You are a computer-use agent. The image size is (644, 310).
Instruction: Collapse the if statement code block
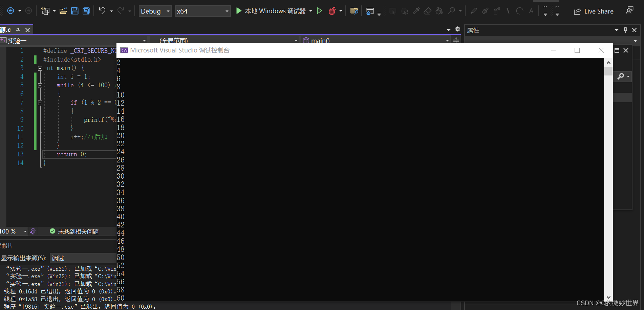[x=40, y=103]
